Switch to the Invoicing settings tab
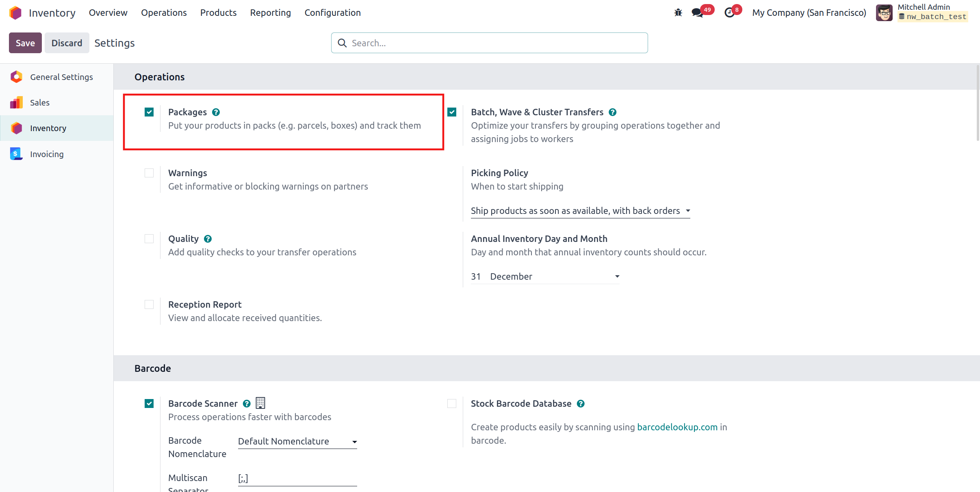The width and height of the screenshot is (980, 492). point(47,154)
